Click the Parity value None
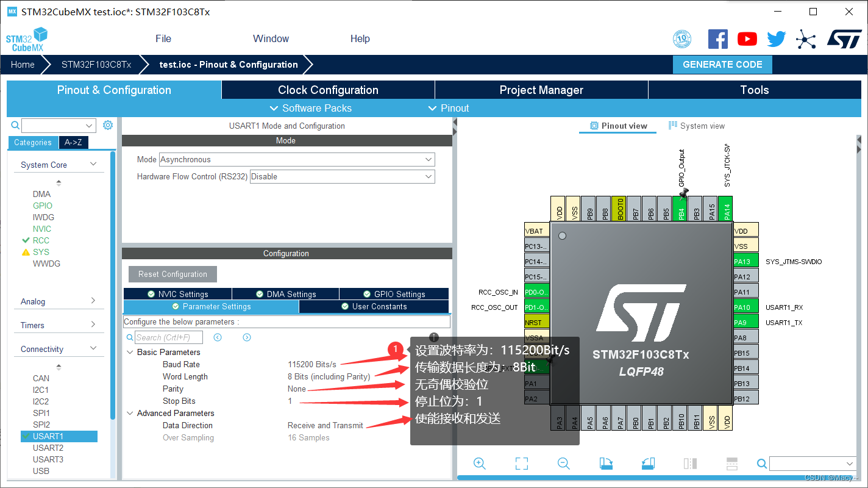The height and width of the screenshot is (488, 868). (x=297, y=389)
